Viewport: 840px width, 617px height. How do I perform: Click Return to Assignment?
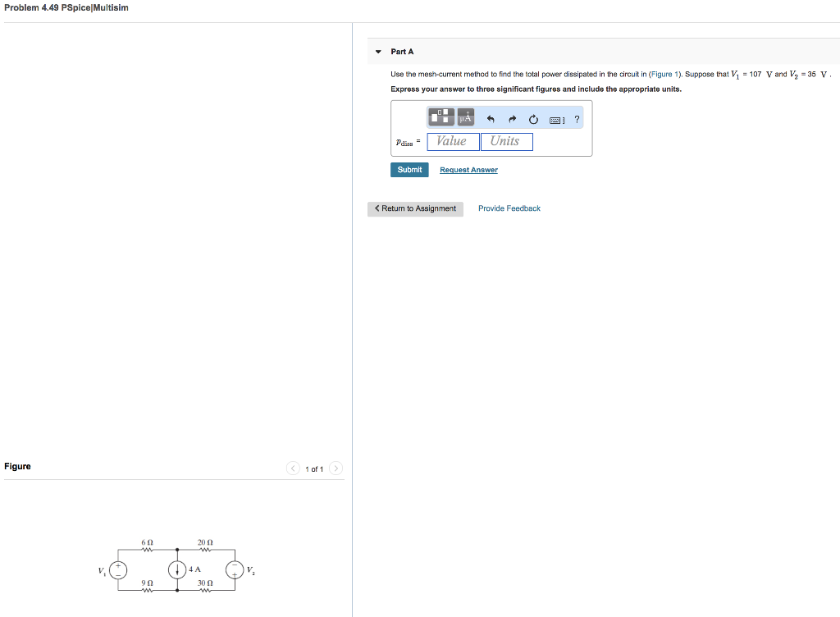point(415,208)
